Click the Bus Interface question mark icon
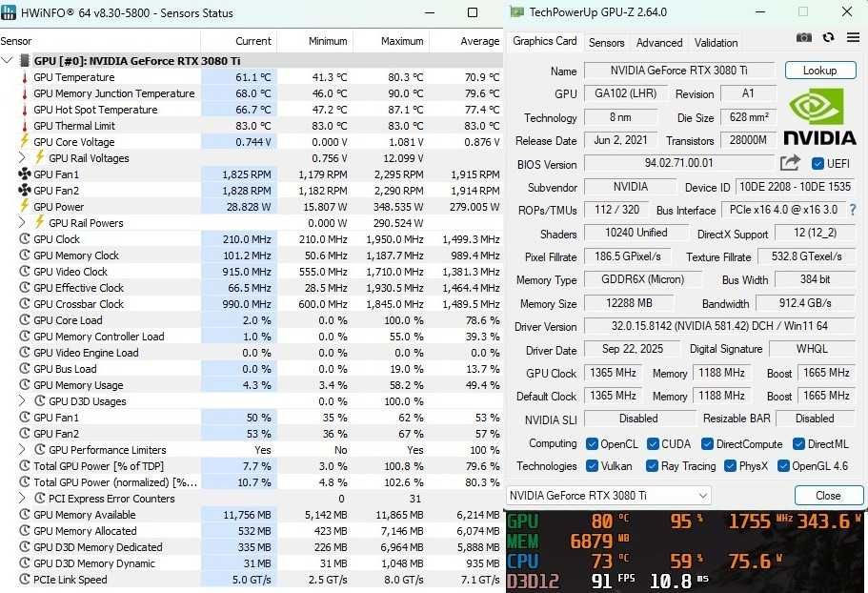 (x=853, y=210)
